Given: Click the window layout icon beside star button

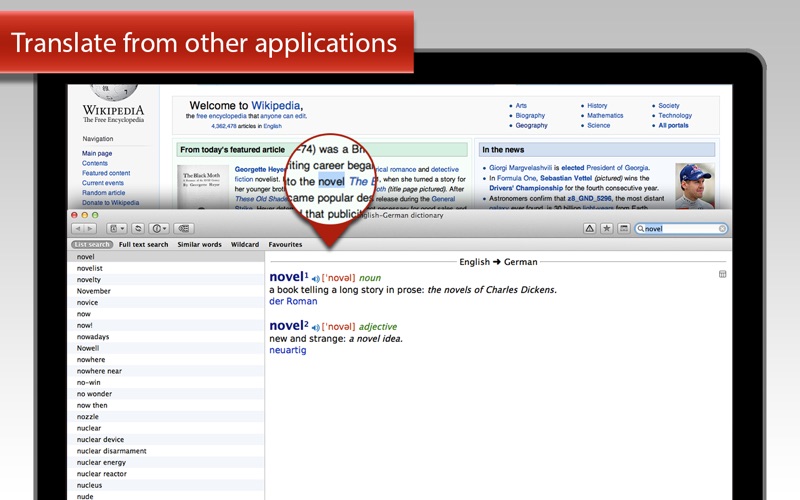Looking at the screenshot, I should click(x=624, y=229).
